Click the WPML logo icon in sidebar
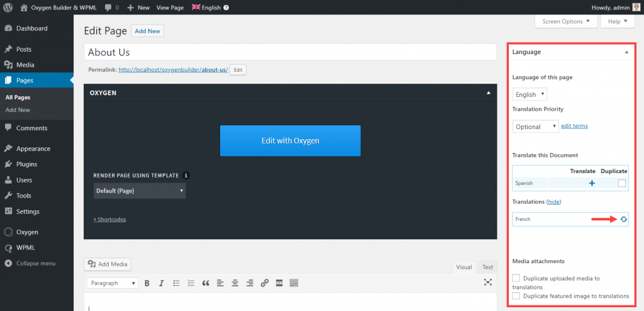The height and width of the screenshot is (311, 644). coord(8,248)
